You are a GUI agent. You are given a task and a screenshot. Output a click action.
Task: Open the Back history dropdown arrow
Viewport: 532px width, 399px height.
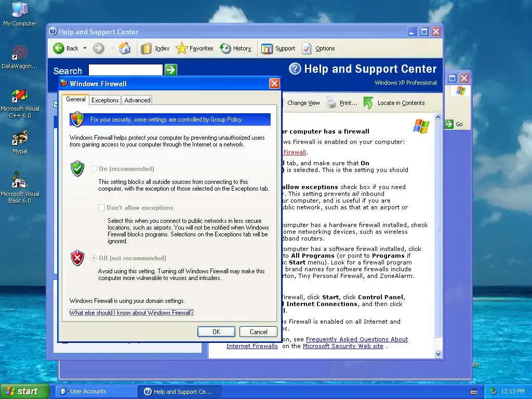[85, 48]
